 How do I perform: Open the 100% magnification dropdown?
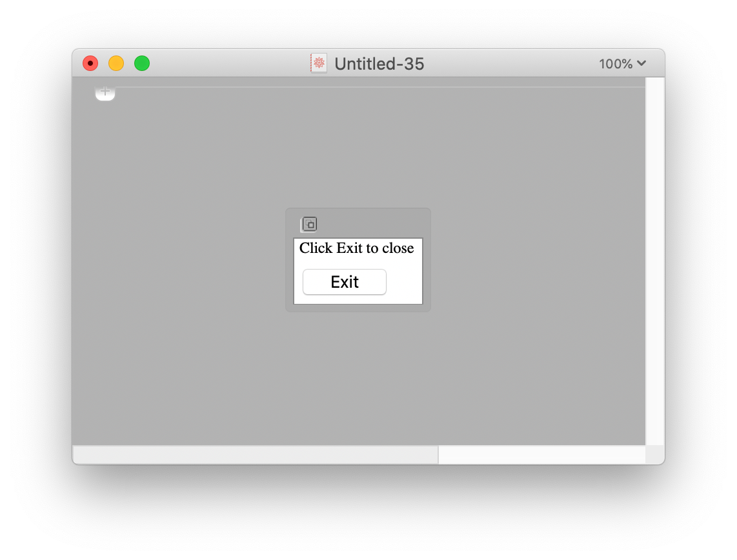[x=622, y=63]
